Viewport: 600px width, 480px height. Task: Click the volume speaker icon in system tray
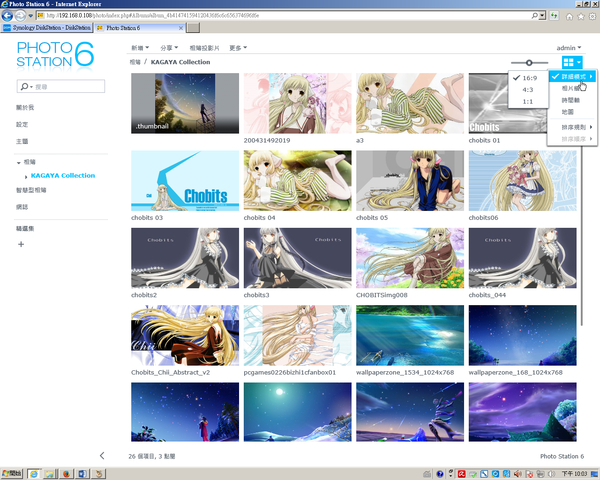[518, 474]
